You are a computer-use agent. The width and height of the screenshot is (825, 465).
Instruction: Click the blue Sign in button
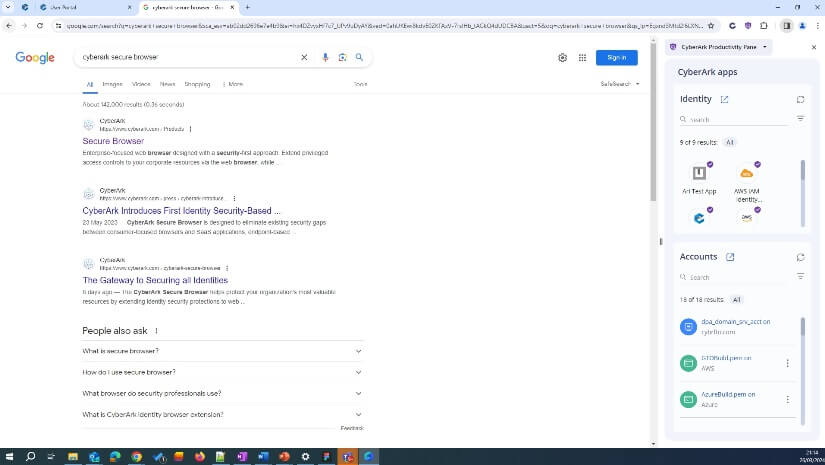point(616,58)
